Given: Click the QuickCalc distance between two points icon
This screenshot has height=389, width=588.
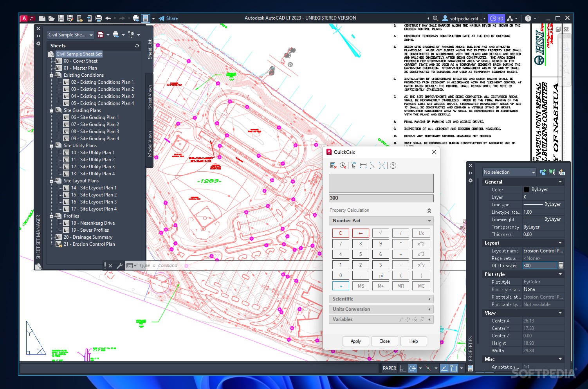Looking at the screenshot, I should (x=363, y=166).
